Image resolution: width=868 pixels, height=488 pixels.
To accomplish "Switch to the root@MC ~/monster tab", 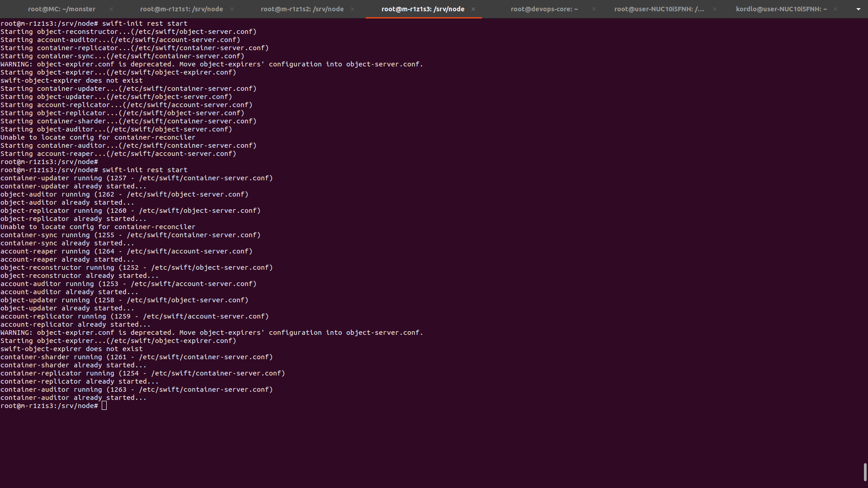I will point(61,9).
